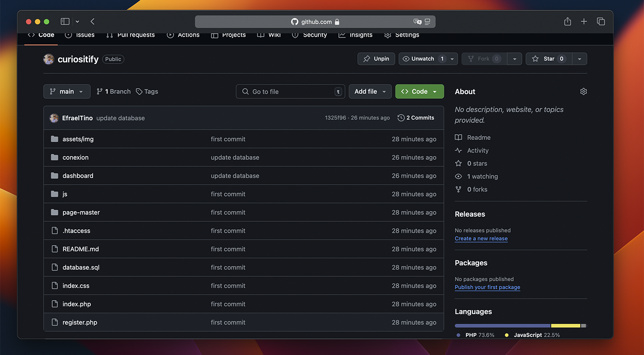The width and height of the screenshot is (644, 355).
Task: Open the main branch selector
Action: click(67, 91)
